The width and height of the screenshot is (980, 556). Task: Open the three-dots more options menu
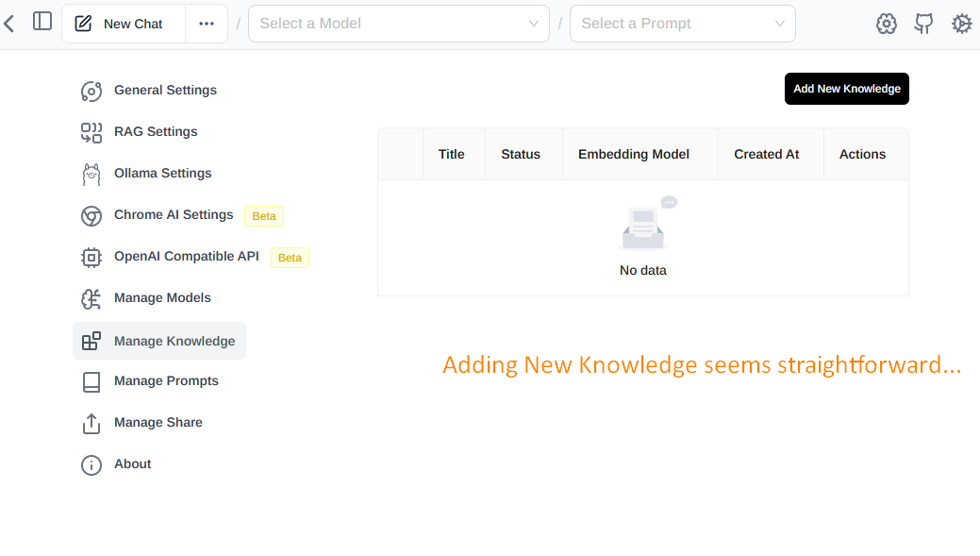(207, 24)
